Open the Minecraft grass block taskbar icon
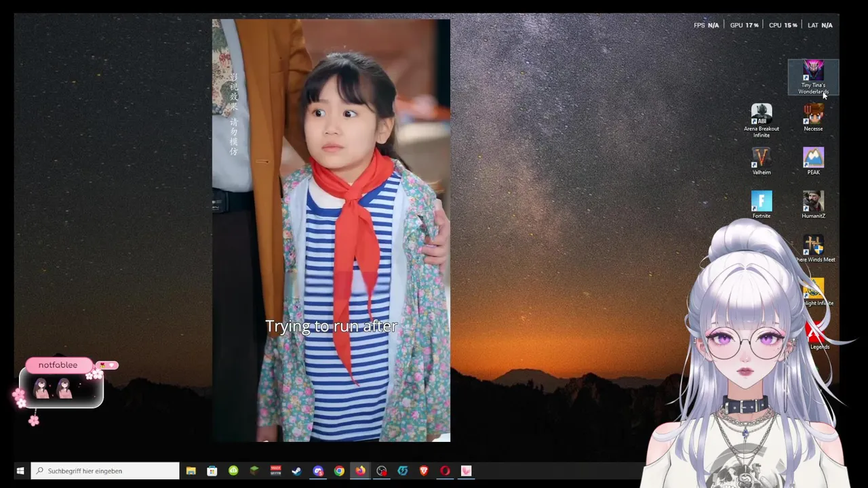 point(254,470)
